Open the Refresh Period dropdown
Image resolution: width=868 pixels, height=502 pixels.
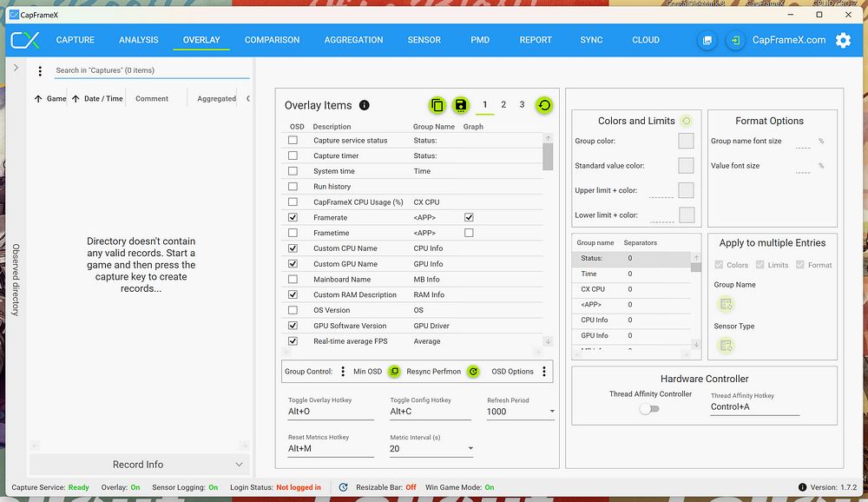[520, 411]
